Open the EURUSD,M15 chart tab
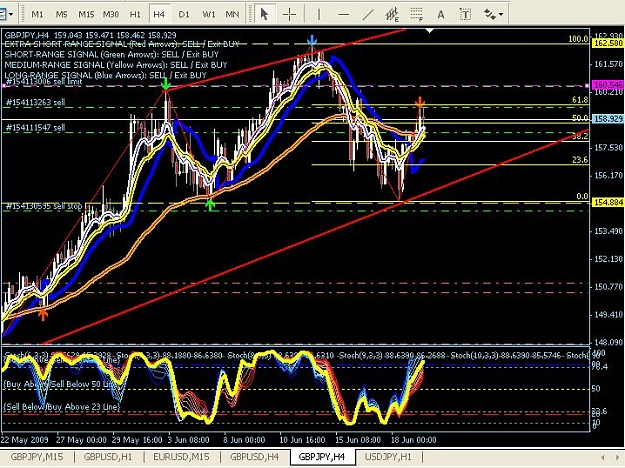This screenshot has width=625, height=468. (181, 457)
